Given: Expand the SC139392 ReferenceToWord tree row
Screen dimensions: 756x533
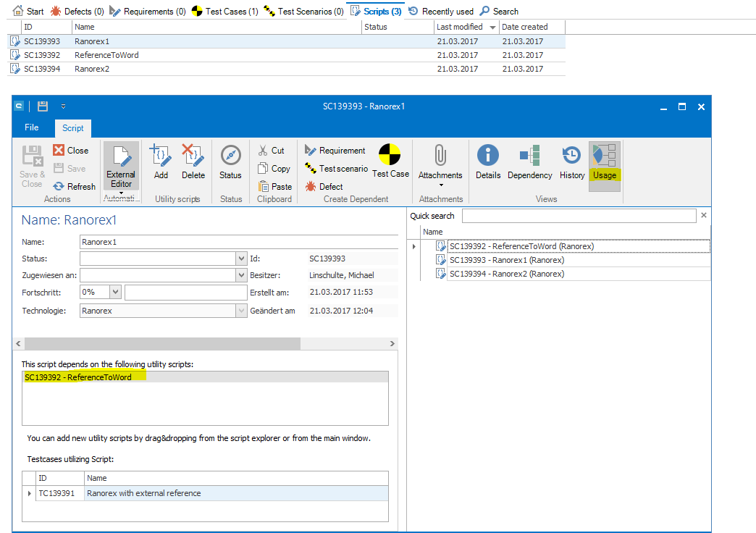Looking at the screenshot, I should (414, 246).
